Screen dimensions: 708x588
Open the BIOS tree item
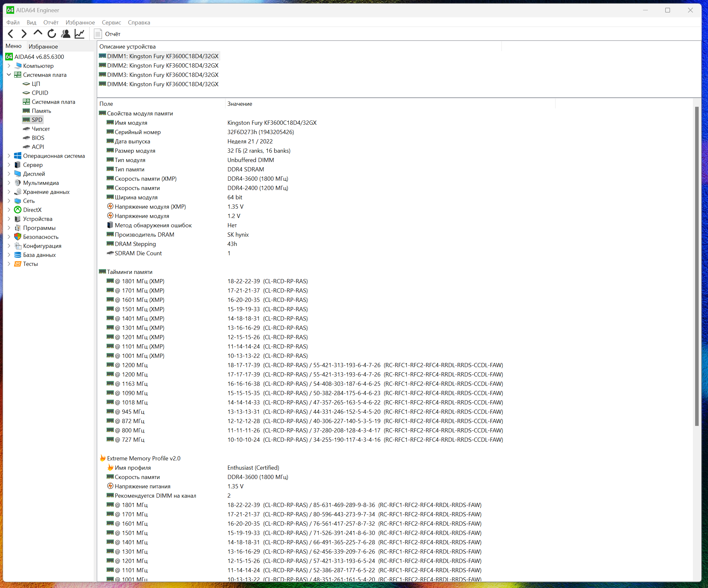coord(38,138)
